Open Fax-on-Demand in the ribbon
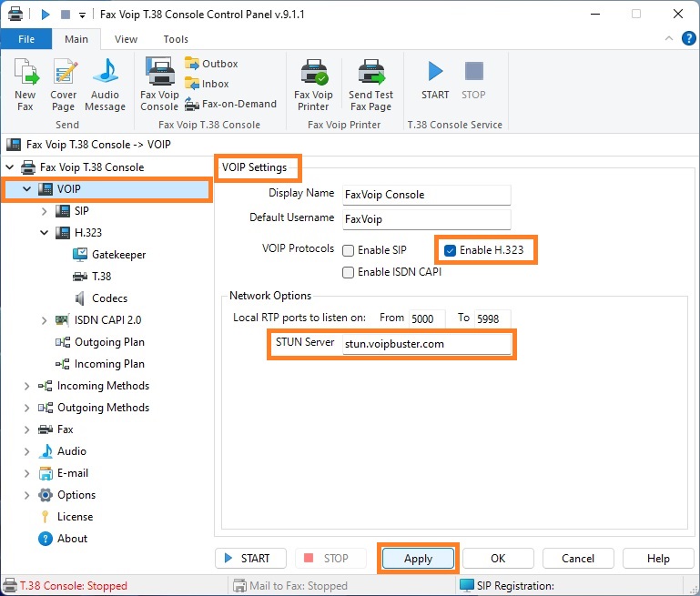The height and width of the screenshot is (596, 700). [x=231, y=104]
